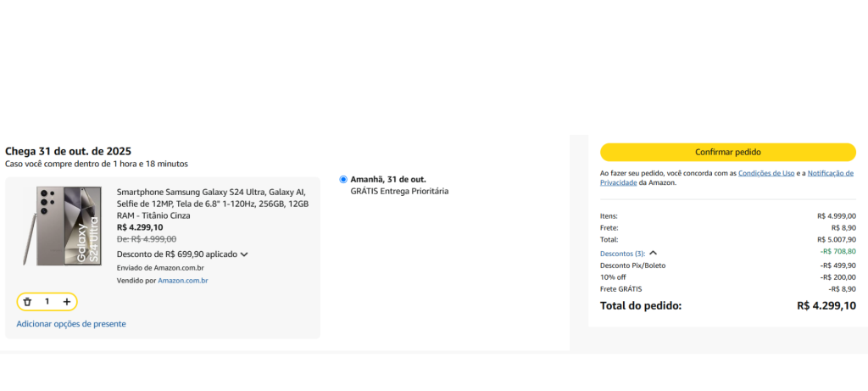Click the Itens: R$ 4.999,00 amount
868x391 pixels.
coord(837,216)
